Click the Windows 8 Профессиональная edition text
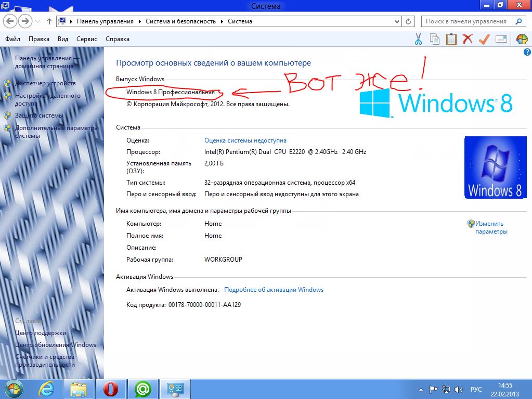The image size is (532, 399). [x=171, y=92]
